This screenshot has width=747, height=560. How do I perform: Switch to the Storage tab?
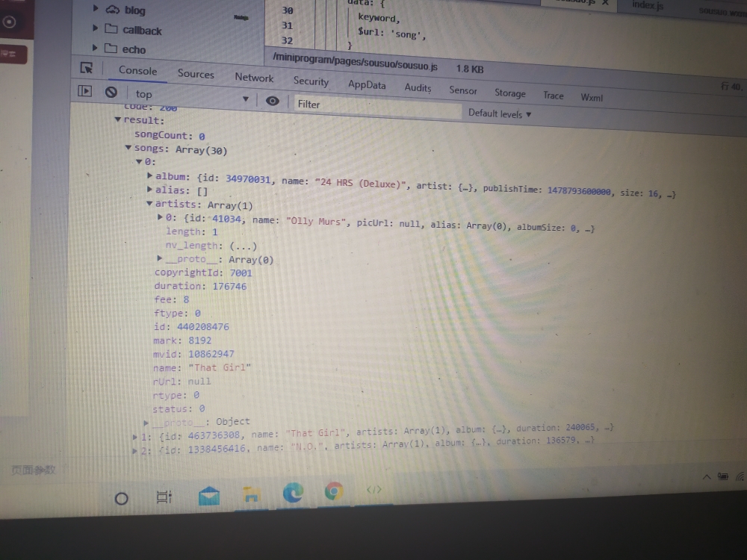(x=509, y=93)
